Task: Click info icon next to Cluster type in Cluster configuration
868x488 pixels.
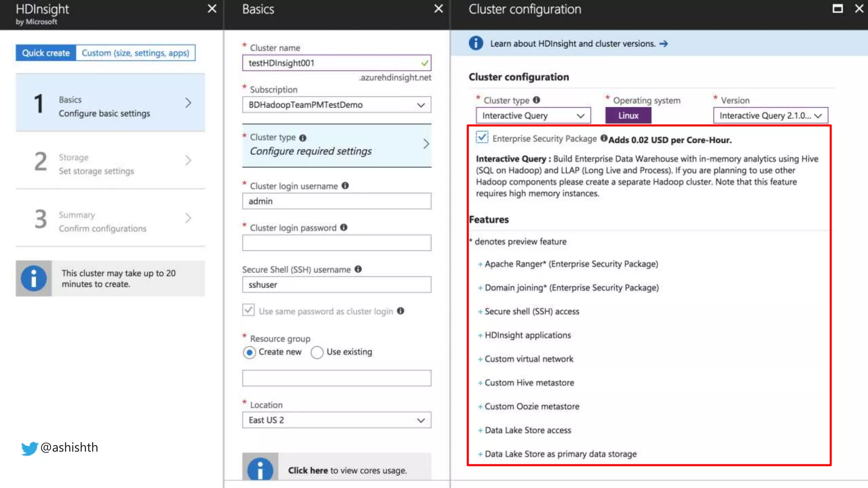Action: coord(537,100)
